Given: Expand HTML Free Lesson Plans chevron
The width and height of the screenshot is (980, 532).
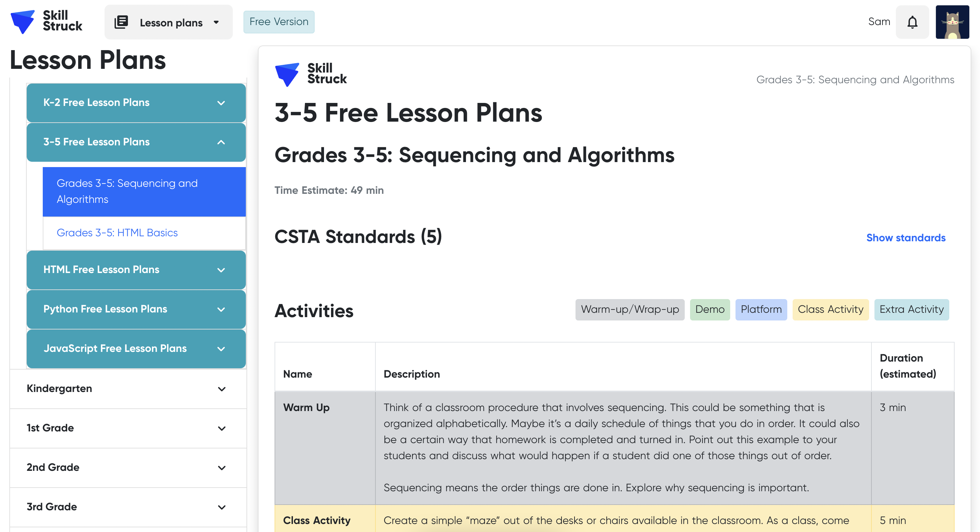Looking at the screenshot, I should point(221,270).
